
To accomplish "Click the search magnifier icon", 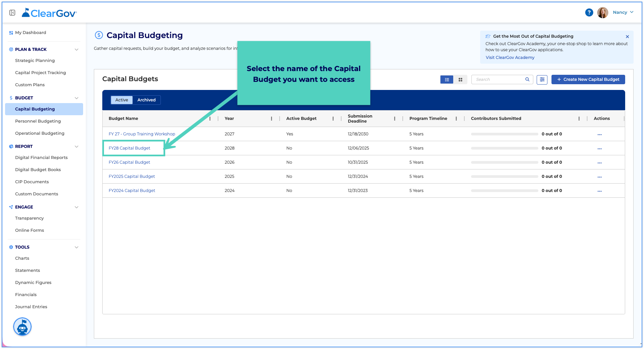I will coord(527,80).
